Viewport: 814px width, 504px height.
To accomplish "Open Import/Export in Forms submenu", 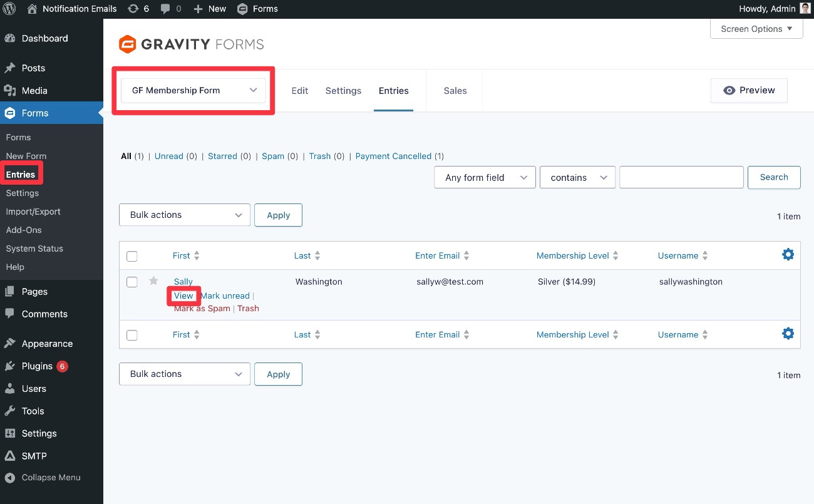I will [x=33, y=212].
